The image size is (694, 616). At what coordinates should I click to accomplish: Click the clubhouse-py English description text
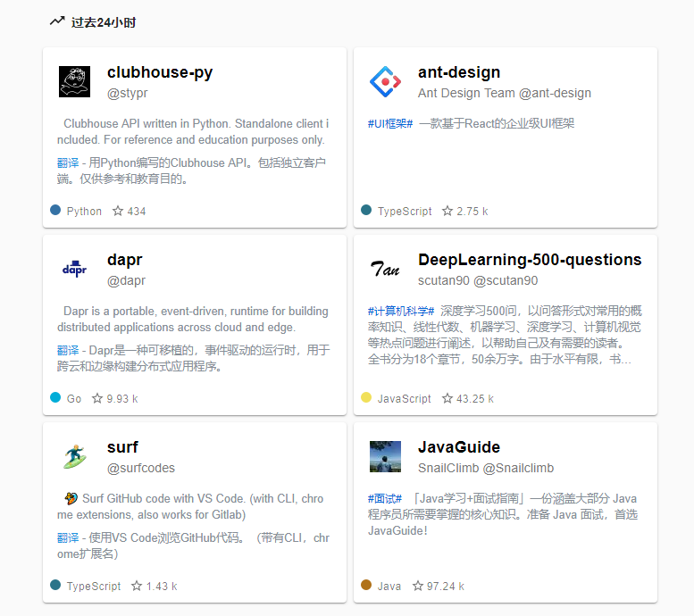(193, 131)
